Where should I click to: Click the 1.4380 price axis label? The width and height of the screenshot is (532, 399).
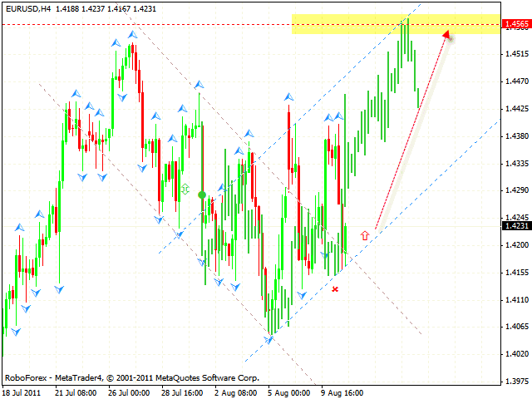pyautogui.click(x=517, y=136)
